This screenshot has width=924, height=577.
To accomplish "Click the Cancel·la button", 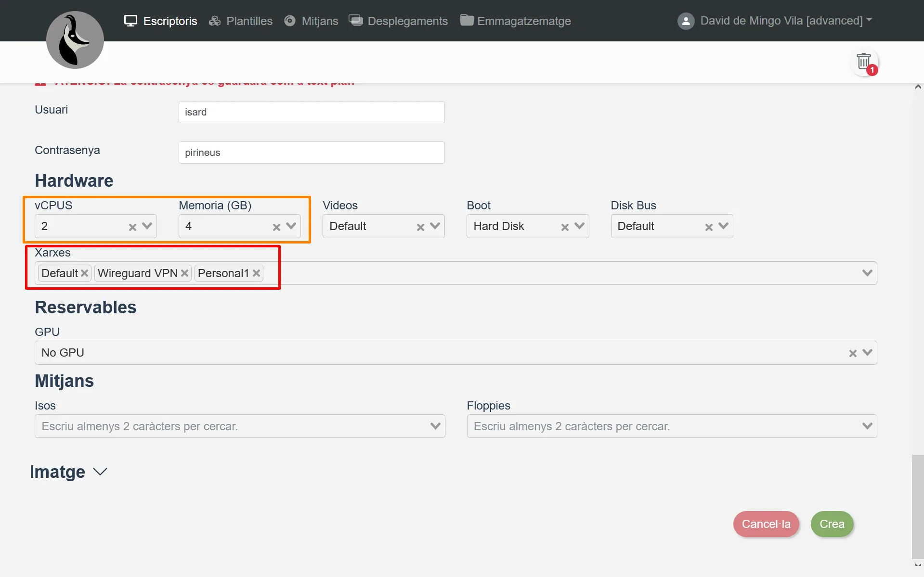I will [766, 524].
